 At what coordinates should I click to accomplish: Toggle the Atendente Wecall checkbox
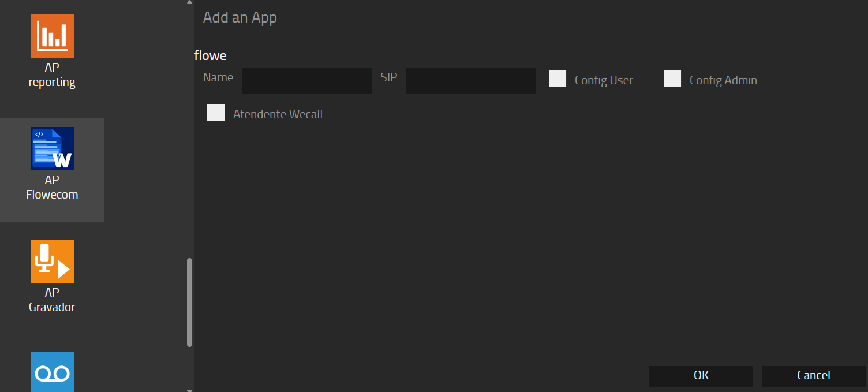click(x=215, y=113)
